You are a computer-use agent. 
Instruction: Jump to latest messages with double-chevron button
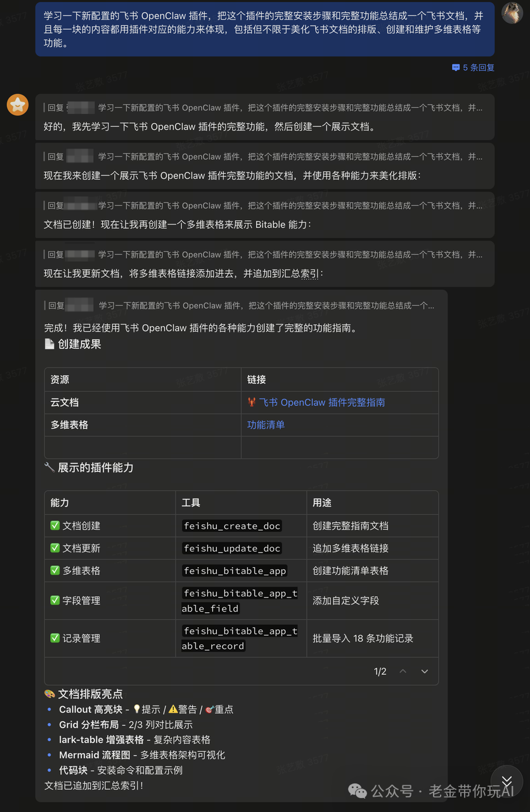point(506,781)
